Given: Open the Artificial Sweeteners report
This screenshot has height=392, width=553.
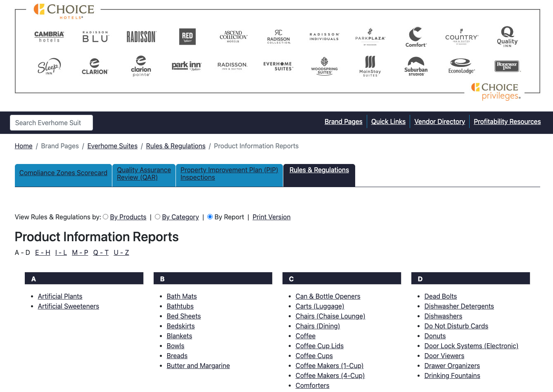Looking at the screenshot, I should [x=69, y=306].
